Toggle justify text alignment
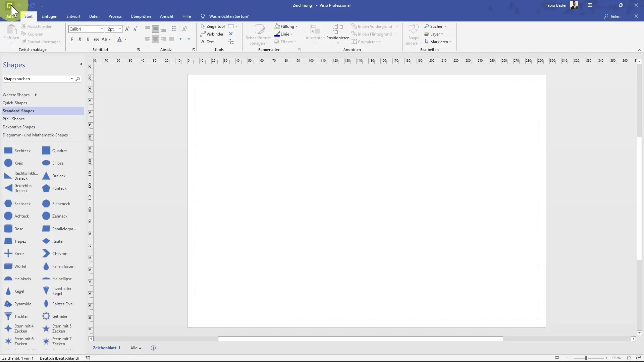Screen dimensions: 644x362 [172, 39]
